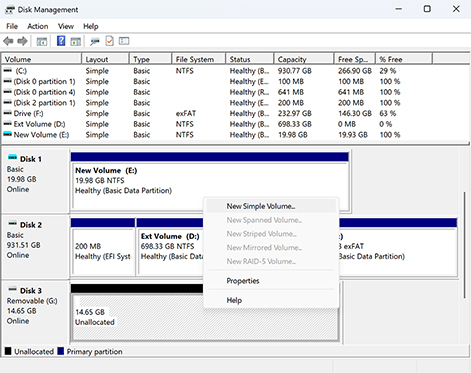Open the View menu
Screen dimensions: 471x373
coord(66,26)
